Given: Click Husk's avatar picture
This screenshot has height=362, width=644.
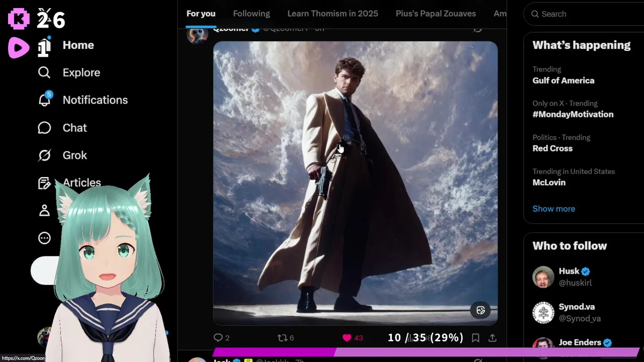Looking at the screenshot, I should coord(543,277).
